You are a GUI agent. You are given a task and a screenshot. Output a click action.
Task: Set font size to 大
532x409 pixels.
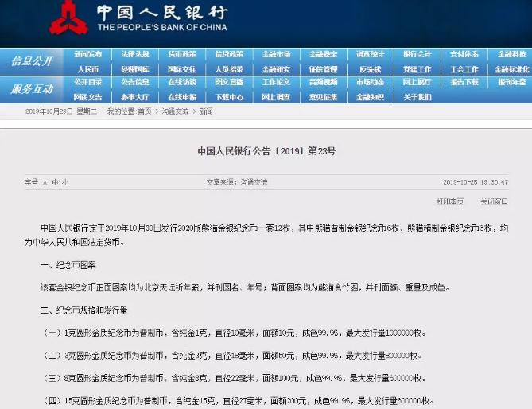click(45, 182)
